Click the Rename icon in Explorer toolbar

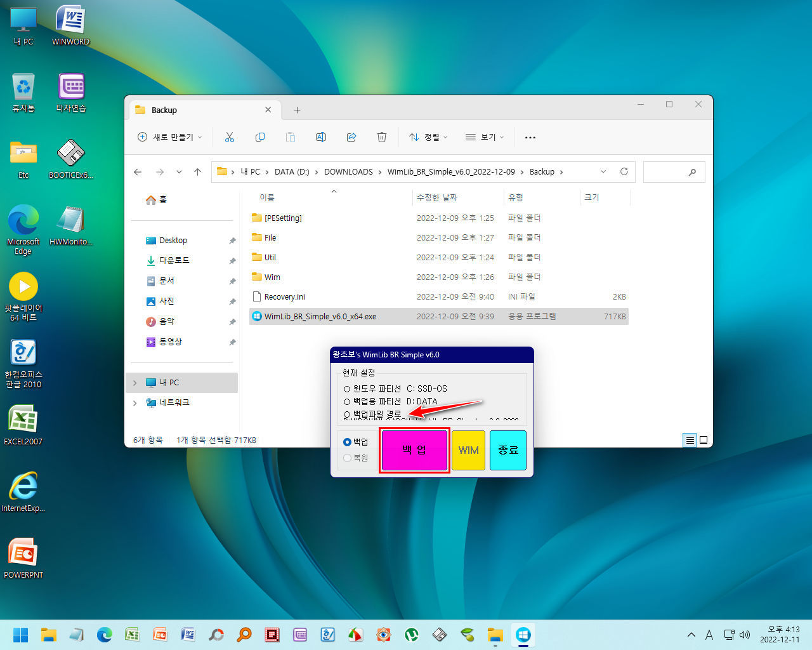[321, 137]
